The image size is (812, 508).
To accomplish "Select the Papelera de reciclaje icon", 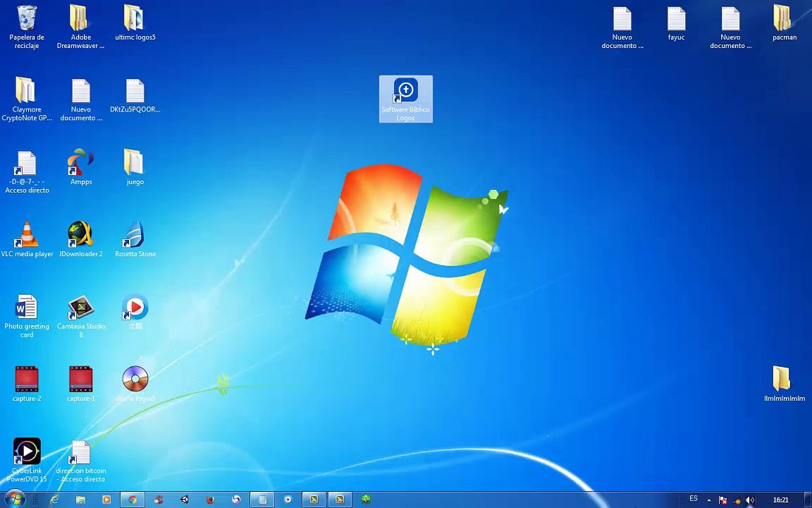I will coord(27,27).
